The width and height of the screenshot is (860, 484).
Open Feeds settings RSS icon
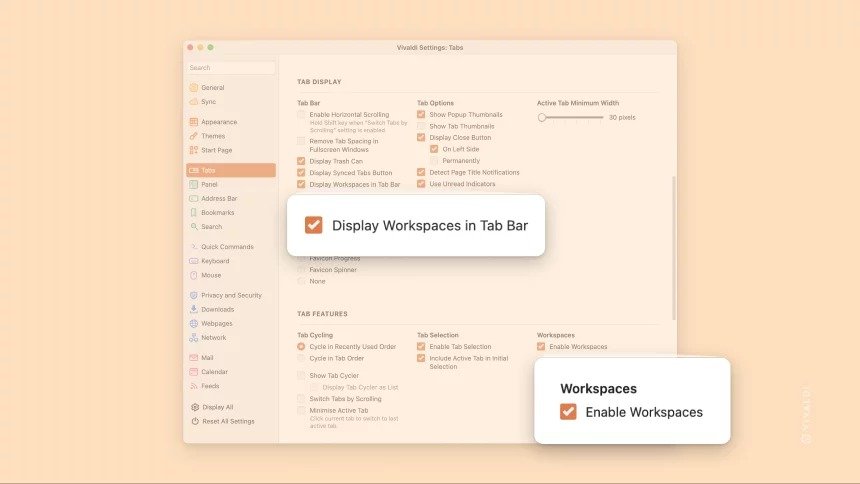(x=194, y=386)
